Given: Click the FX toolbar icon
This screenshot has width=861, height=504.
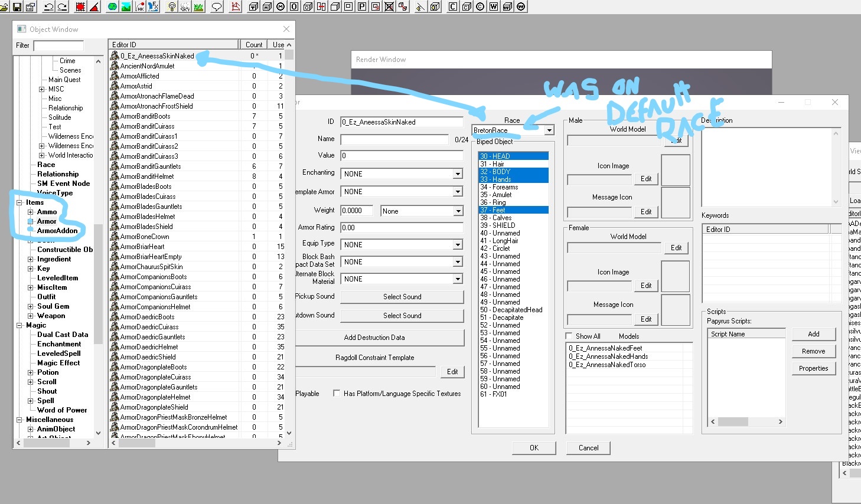Looking at the screenshot, I should point(154,6).
